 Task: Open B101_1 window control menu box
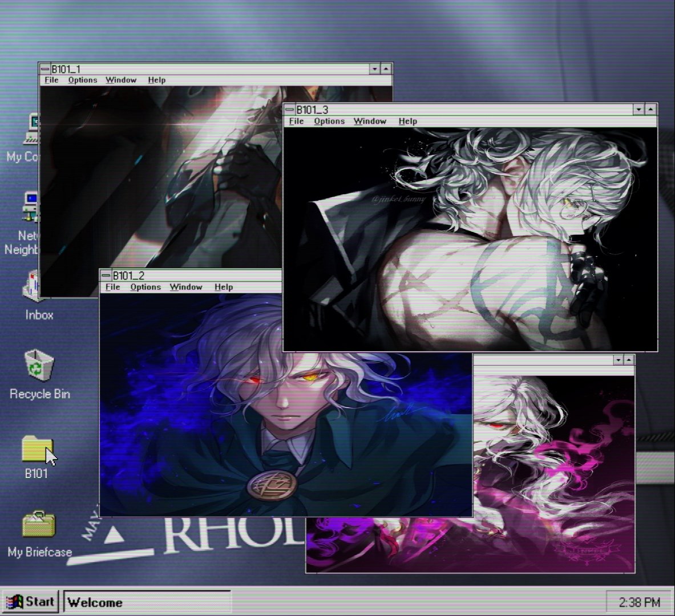click(45, 69)
